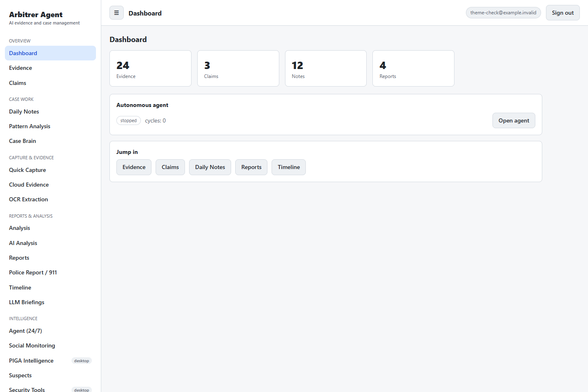
Task: Open AI Analysis page
Action: pos(50,243)
